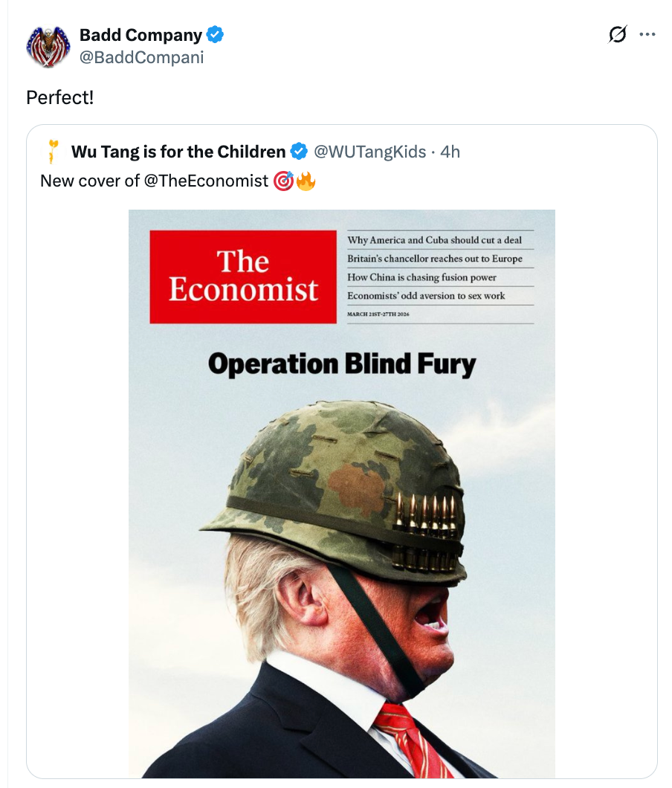
Task: Click the Operation Blind Fury headline
Action: tap(341, 364)
